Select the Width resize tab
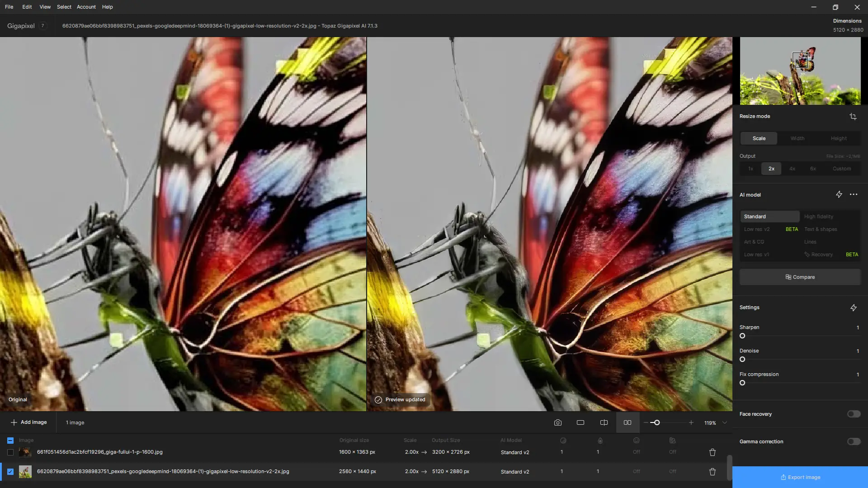This screenshot has height=488, width=868. 797,138
